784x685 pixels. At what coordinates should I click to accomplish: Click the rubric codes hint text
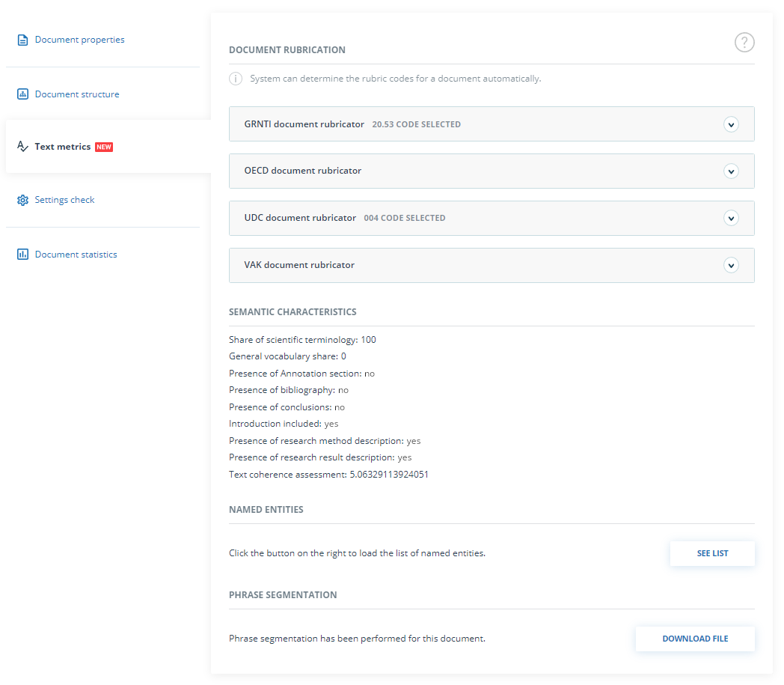[396, 79]
